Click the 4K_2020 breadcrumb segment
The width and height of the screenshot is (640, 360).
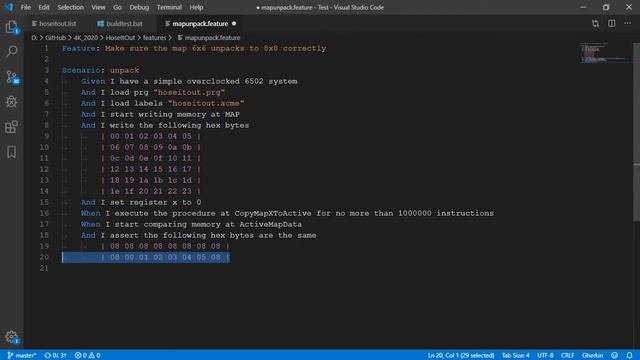pyautogui.click(x=86, y=38)
